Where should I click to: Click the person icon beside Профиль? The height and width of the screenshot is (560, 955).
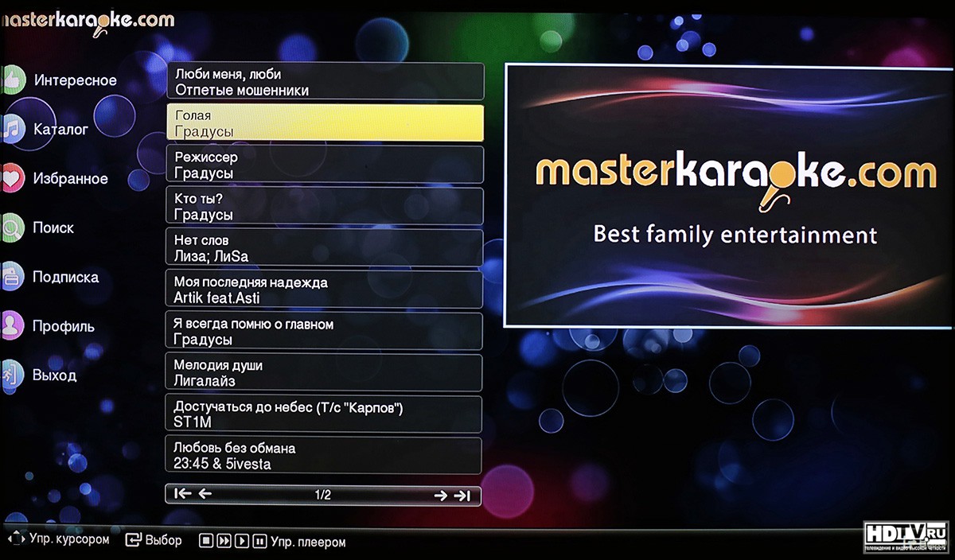point(12,326)
